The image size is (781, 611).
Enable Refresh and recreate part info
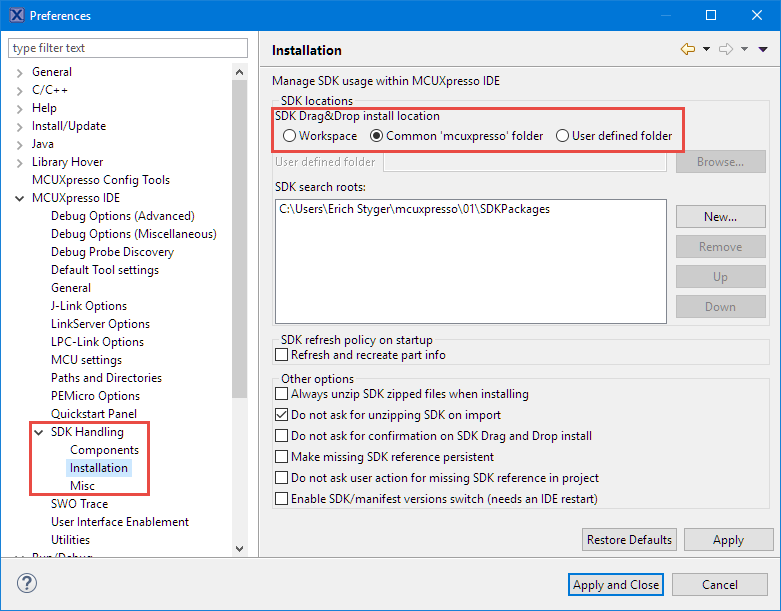[x=282, y=355]
